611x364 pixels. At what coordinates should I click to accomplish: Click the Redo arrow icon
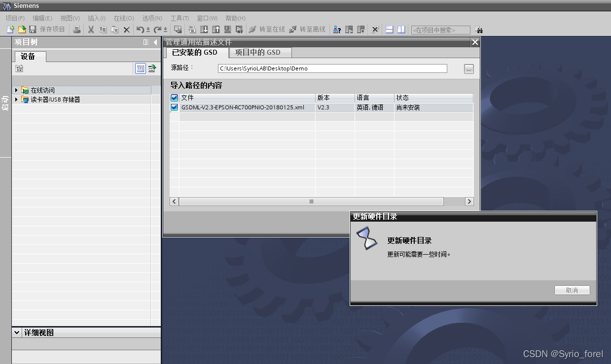[158, 30]
